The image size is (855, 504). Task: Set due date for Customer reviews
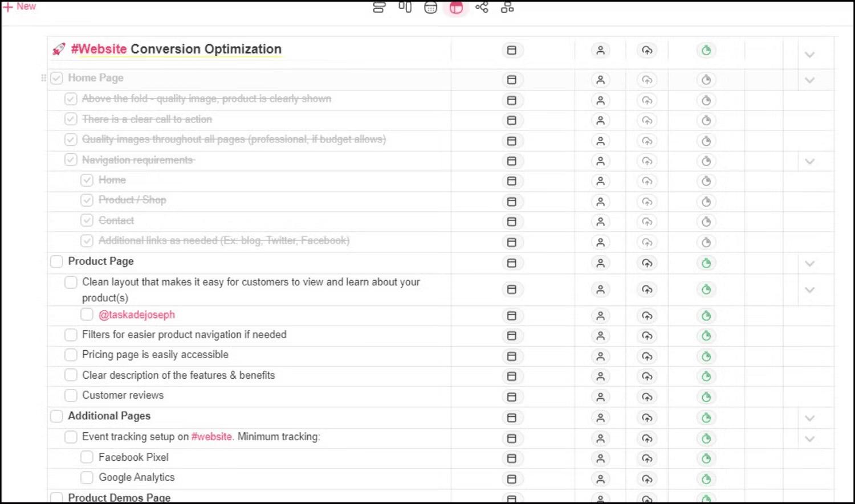512,397
